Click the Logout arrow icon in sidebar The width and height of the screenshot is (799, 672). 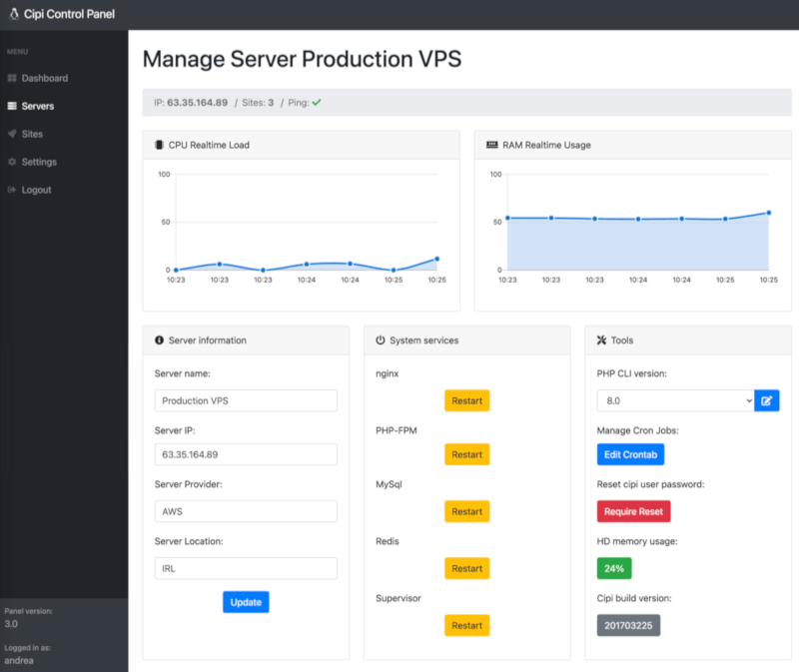click(12, 190)
